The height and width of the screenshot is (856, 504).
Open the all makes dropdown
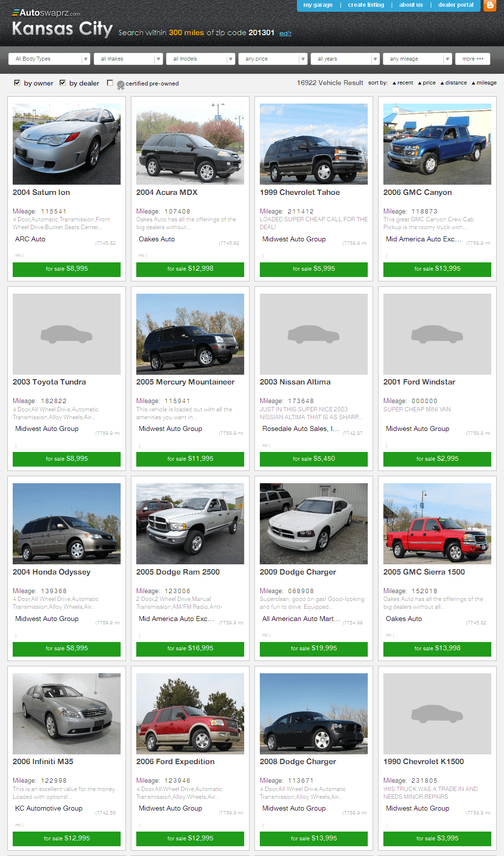[128, 59]
